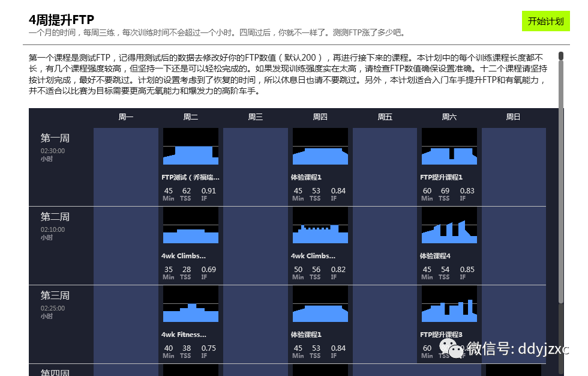Click the 4周提升FTP plan title
The height and width of the screenshot is (376, 588).
point(61,19)
